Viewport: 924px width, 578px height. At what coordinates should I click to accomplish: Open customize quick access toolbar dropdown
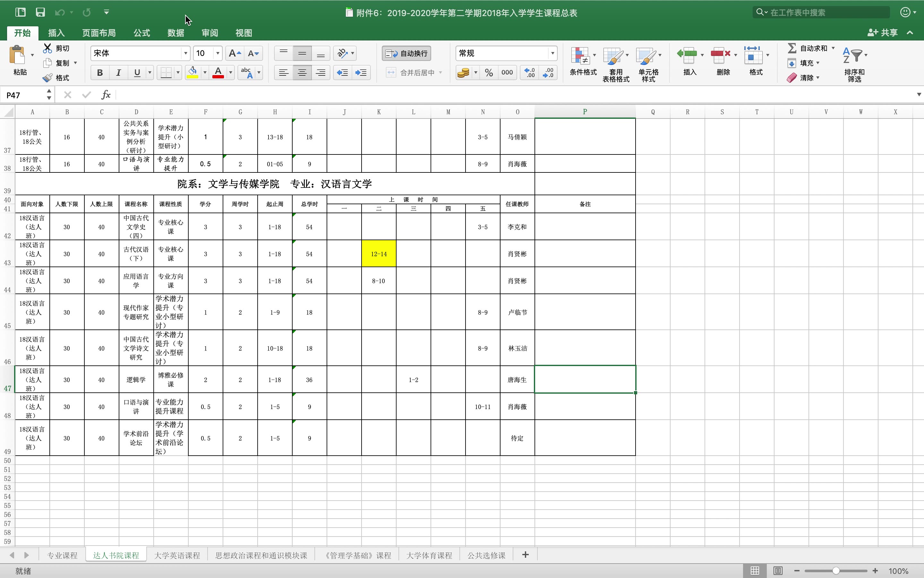[x=107, y=12]
